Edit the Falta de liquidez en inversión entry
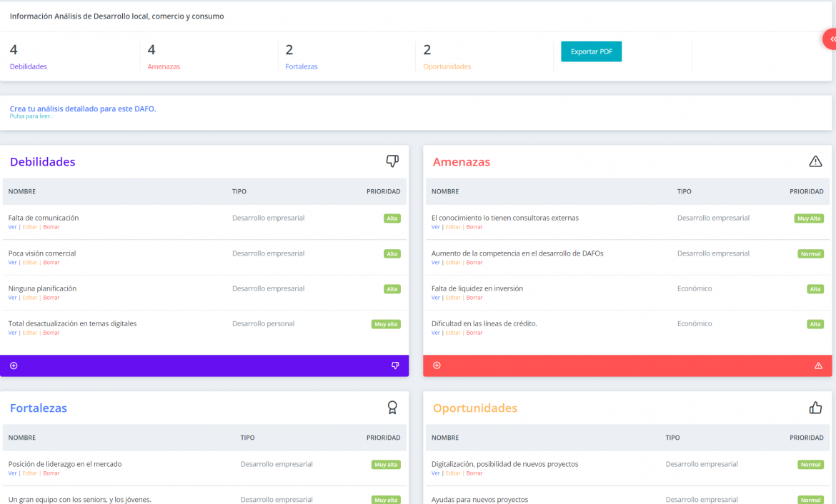The width and height of the screenshot is (836, 504). coord(453,298)
